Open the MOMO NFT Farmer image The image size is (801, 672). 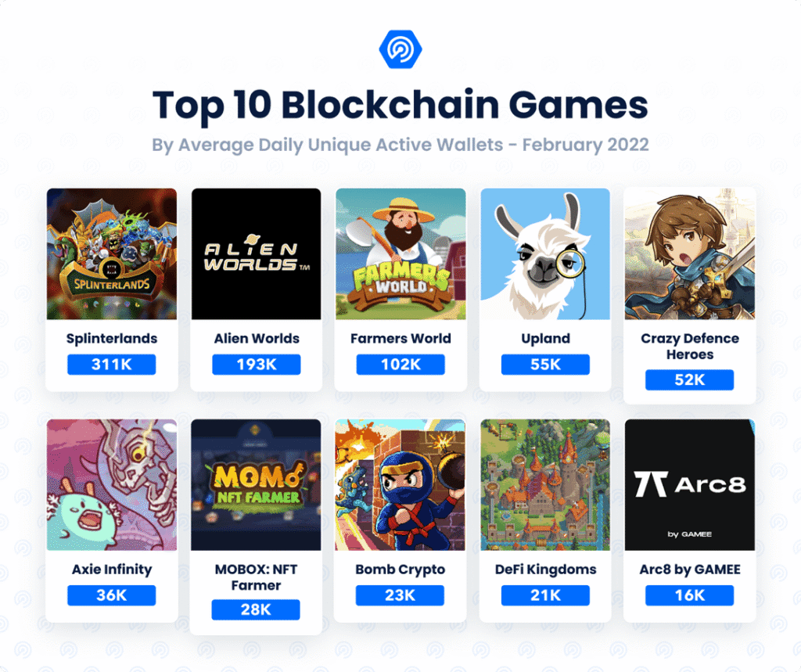[x=256, y=484]
